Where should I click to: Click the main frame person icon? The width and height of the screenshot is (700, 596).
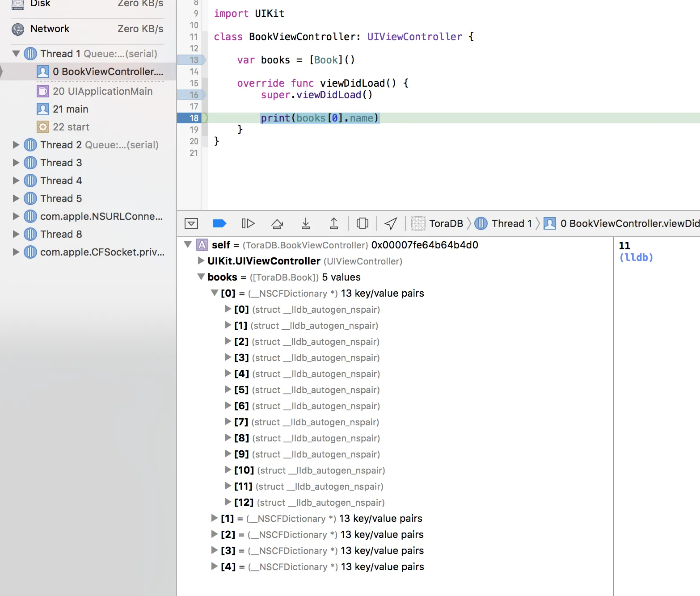coord(42,109)
